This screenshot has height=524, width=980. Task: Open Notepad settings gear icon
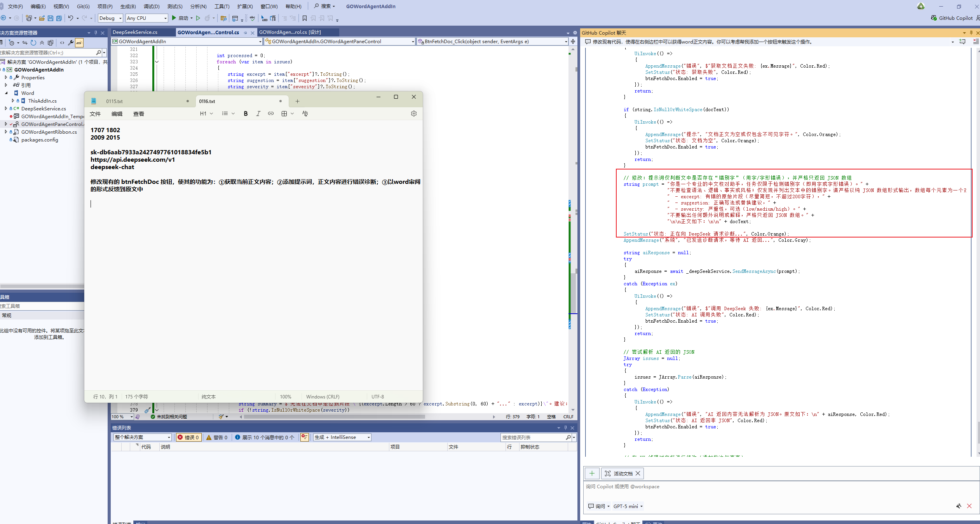[414, 114]
